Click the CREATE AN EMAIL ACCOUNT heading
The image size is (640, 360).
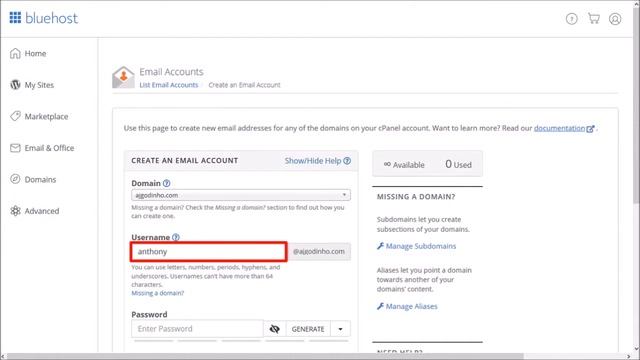pyautogui.click(x=184, y=160)
